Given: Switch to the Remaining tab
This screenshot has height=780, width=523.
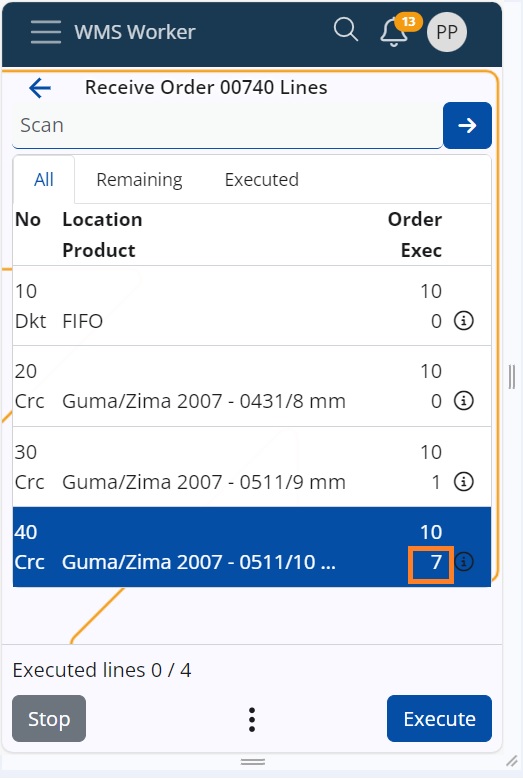Looking at the screenshot, I should click(x=139, y=180).
